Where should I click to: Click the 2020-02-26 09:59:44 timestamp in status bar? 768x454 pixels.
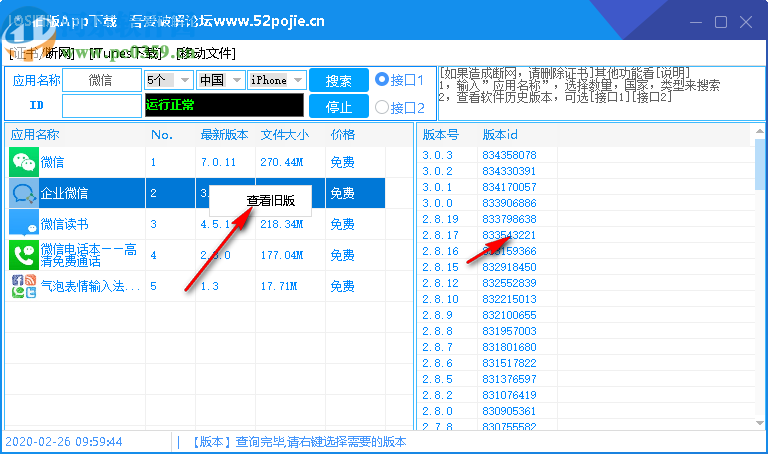[64, 442]
